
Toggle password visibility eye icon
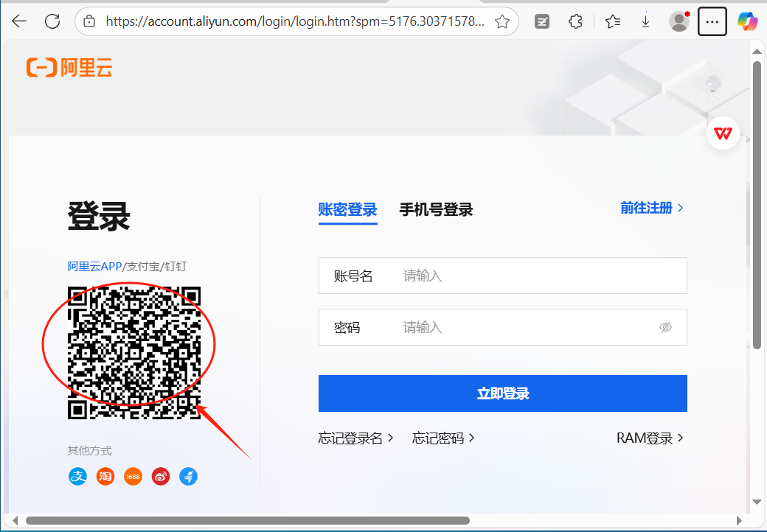(x=665, y=327)
